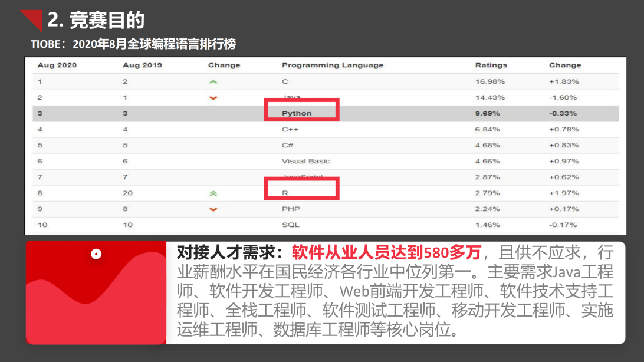This screenshot has width=644, height=362.
Task: Click the change value "+0.83%"
Action: click(564, 145)
